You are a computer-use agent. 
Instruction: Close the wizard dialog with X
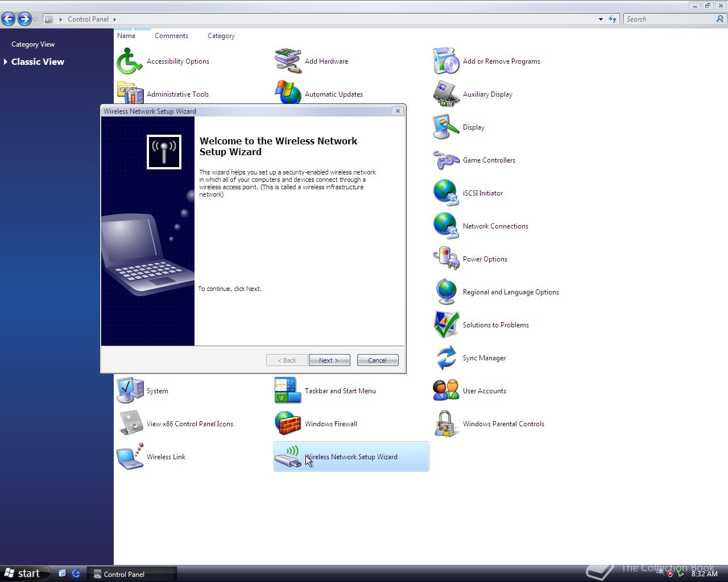398,111
